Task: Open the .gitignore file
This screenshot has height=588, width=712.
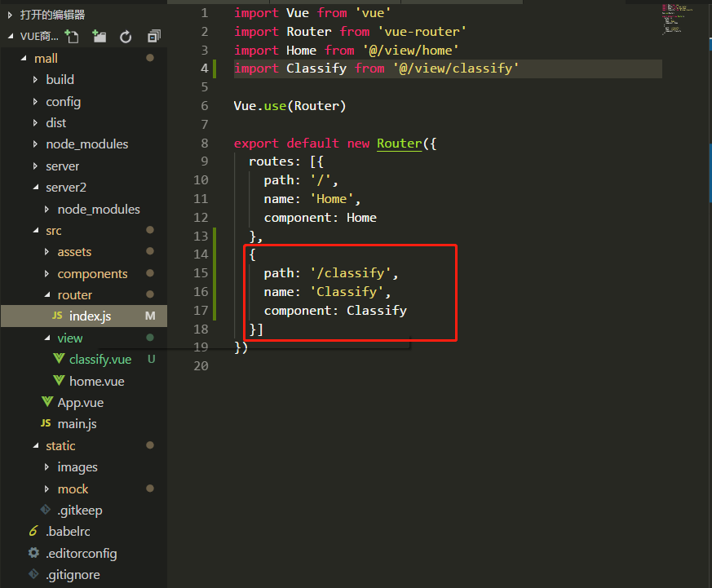Action: tap(73, 574)
